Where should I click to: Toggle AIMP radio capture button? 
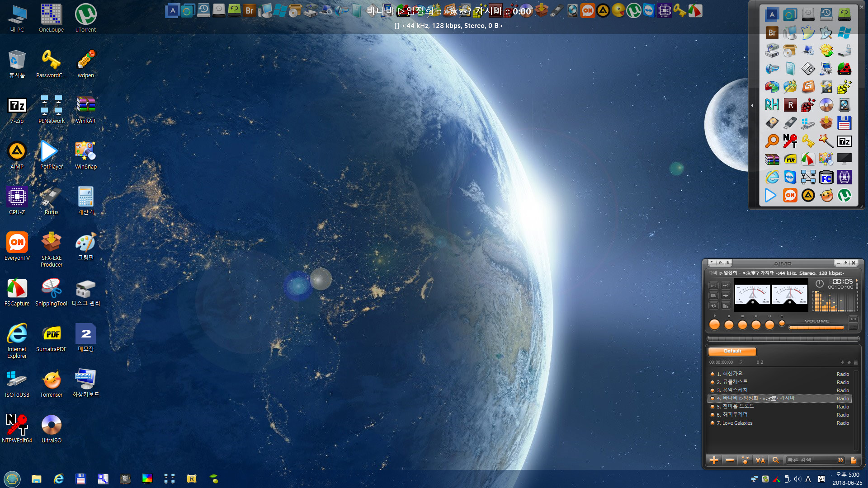tap(726, 286)
